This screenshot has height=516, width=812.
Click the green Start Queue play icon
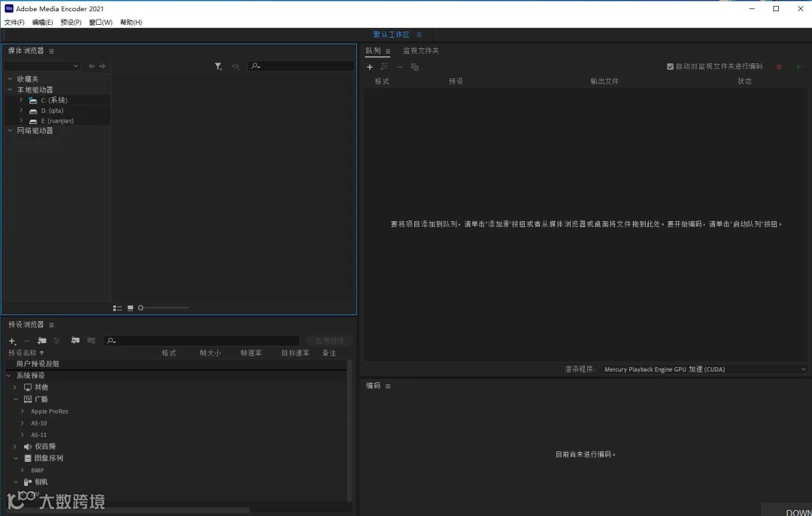tap(799, 66)
